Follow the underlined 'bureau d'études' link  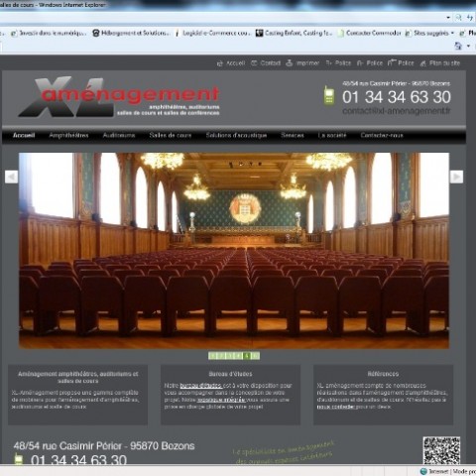(200, 386)
